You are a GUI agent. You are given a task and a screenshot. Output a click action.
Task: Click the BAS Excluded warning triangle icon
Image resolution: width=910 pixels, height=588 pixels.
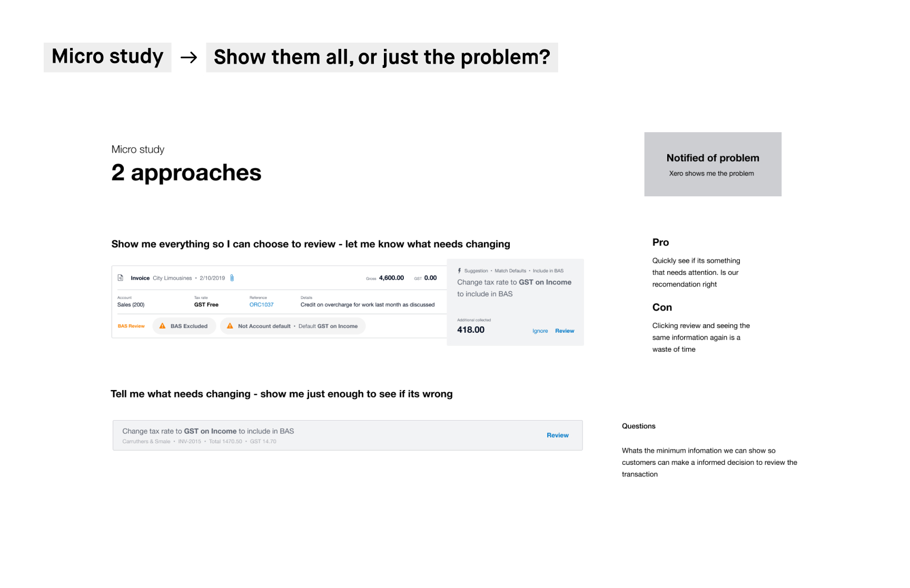click(162, 326)
